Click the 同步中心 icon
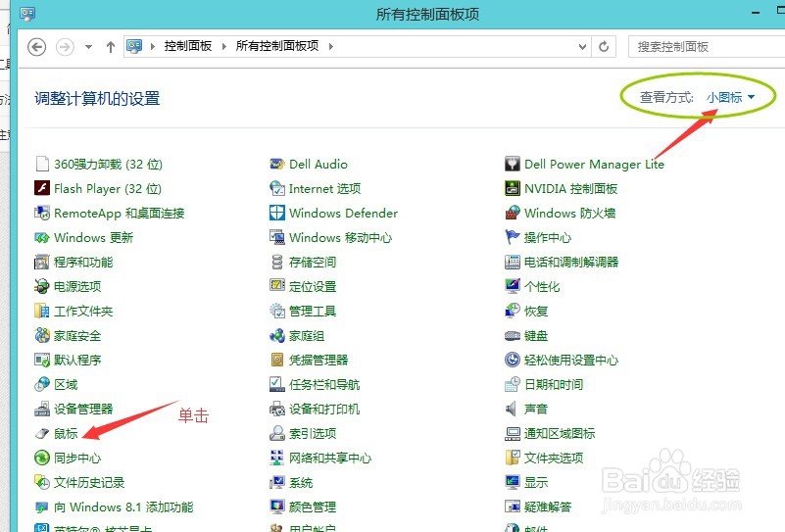The width and height of the screenshot is (785, 532). point(42,458)
